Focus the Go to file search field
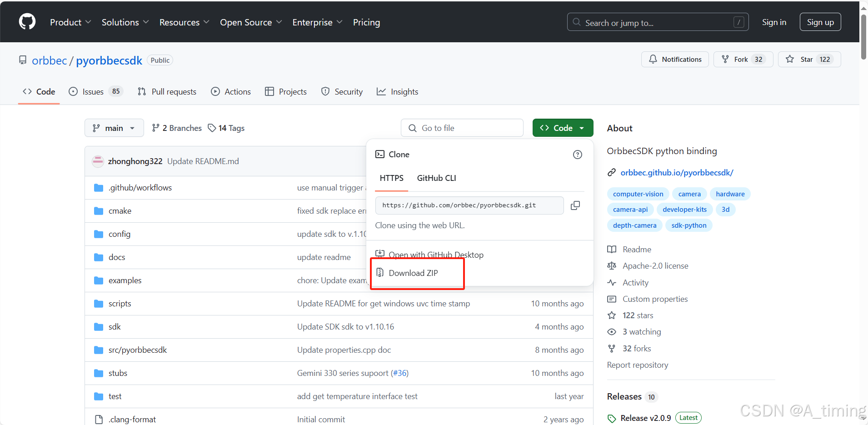This screenshot has height=425, width=868. tap(462, 128)
